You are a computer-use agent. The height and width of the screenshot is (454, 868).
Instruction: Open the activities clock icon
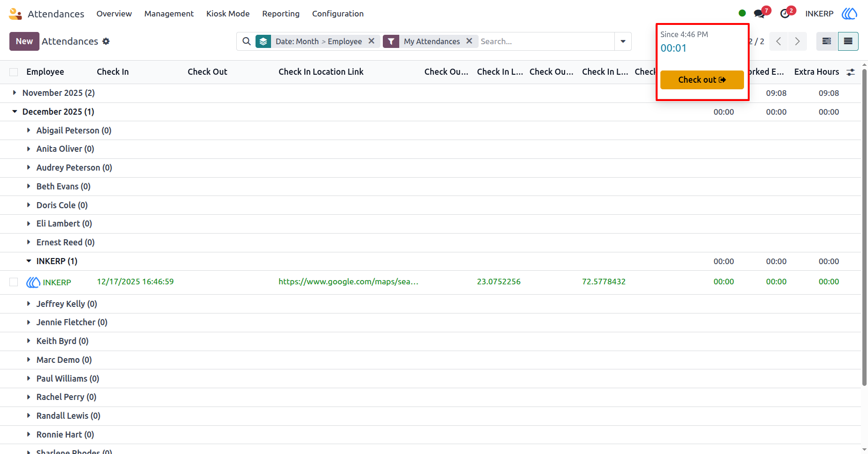point(785,14)
